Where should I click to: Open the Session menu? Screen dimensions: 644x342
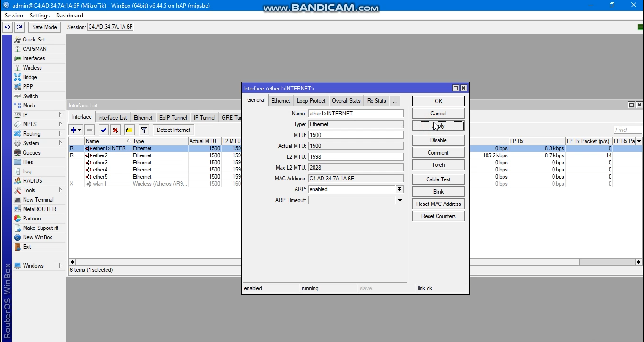pos(14,16)
